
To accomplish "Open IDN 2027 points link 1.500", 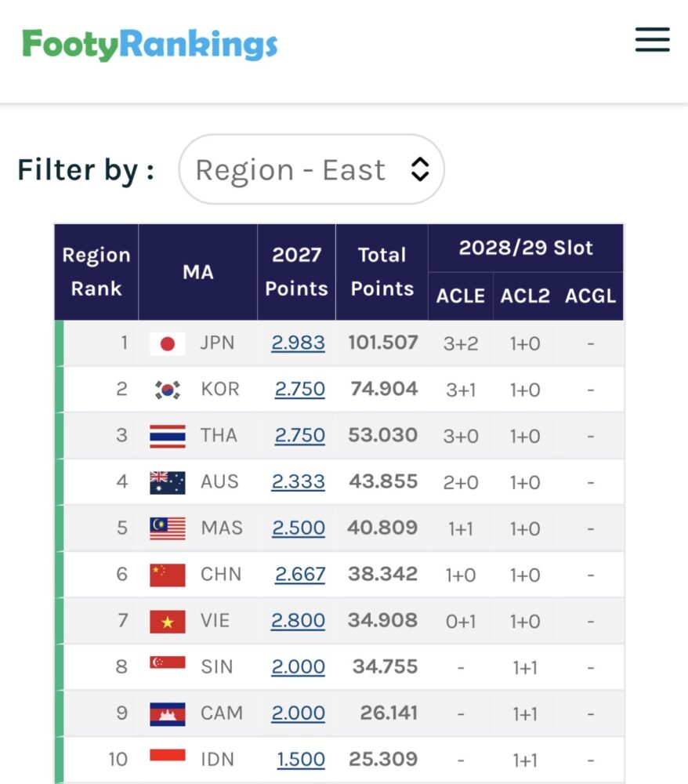I will (301, 759).
